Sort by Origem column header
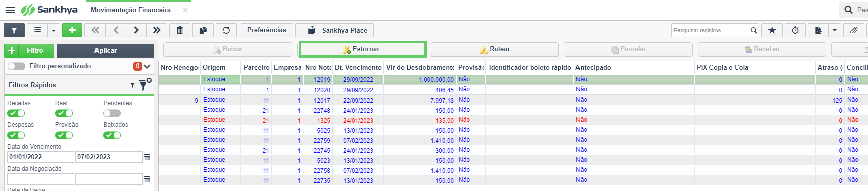The height and width of the screenshot is (191, 868). tap(221, 67)
